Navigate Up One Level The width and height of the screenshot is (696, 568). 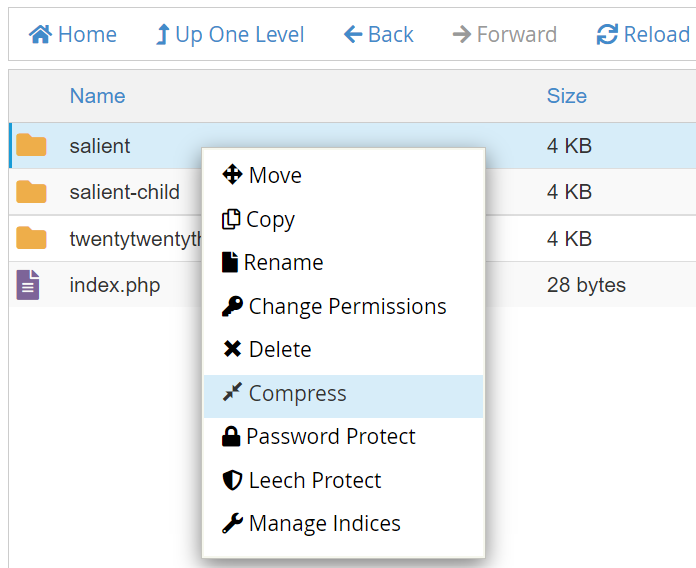[230, 34]
